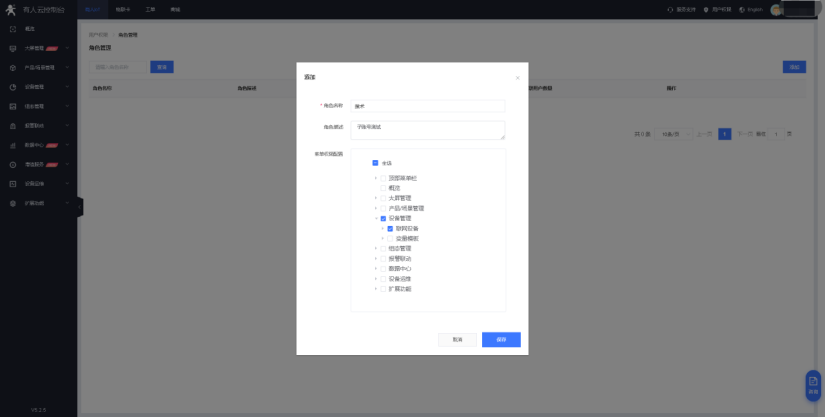The width and height of the screenshot is (826, 417).
Task: Click the blue floating help icon
Action: (x=813, y=385)
